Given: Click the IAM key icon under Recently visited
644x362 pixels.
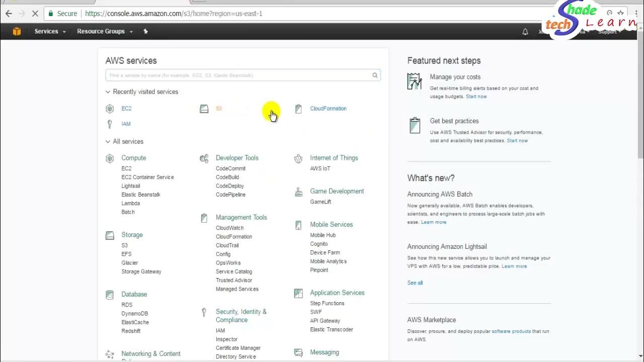Looking at the screenshot, I should [110, 124].
